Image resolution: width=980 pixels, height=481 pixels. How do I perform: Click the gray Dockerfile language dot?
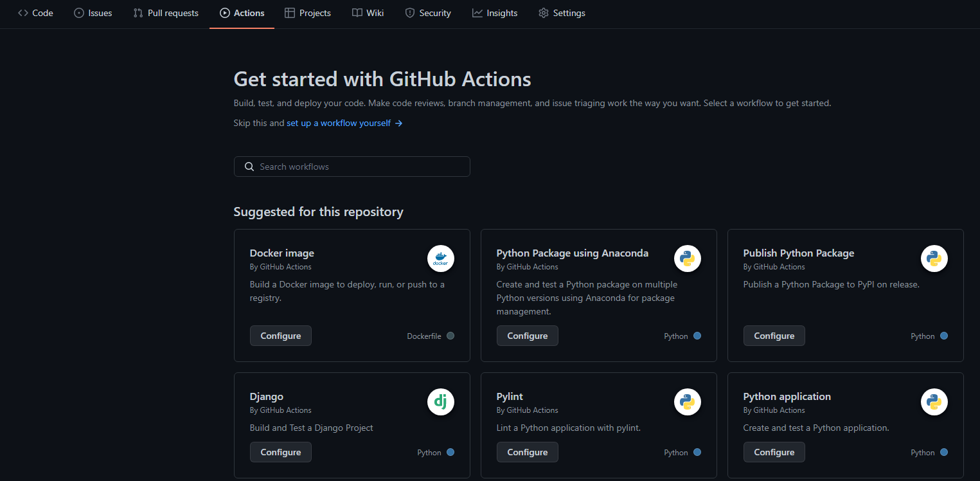[x=450, y=336]
